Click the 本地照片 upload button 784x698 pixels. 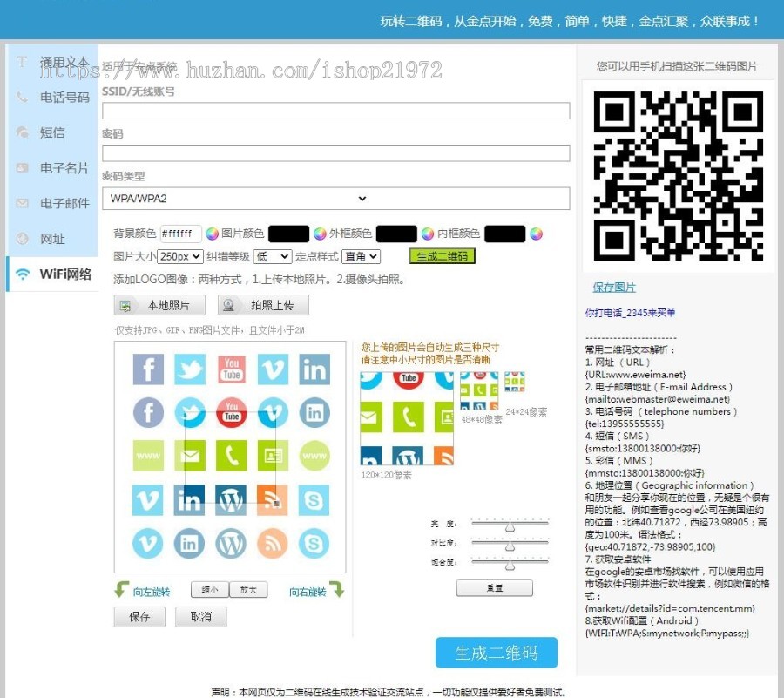point(159,305)
